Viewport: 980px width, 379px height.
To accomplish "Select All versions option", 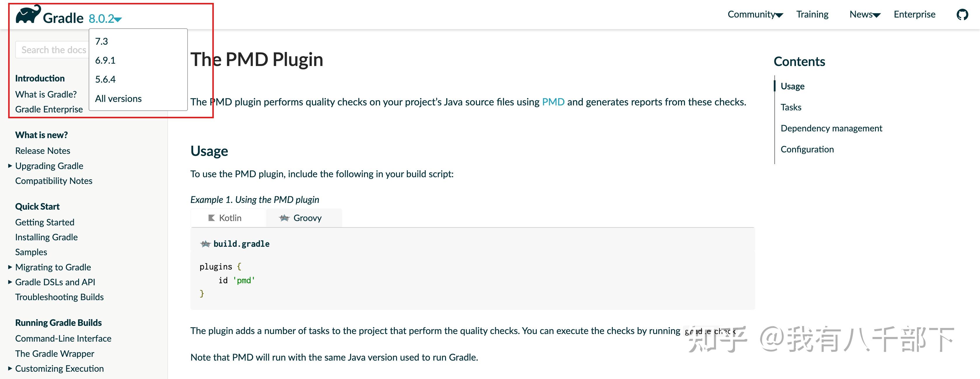I will pyautogui.click(x=118, y=99).
